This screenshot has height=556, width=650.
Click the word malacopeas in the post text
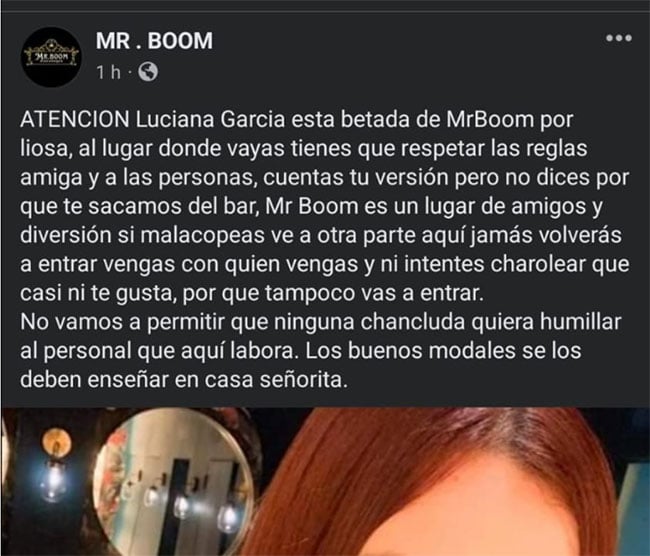click(202, 236)
